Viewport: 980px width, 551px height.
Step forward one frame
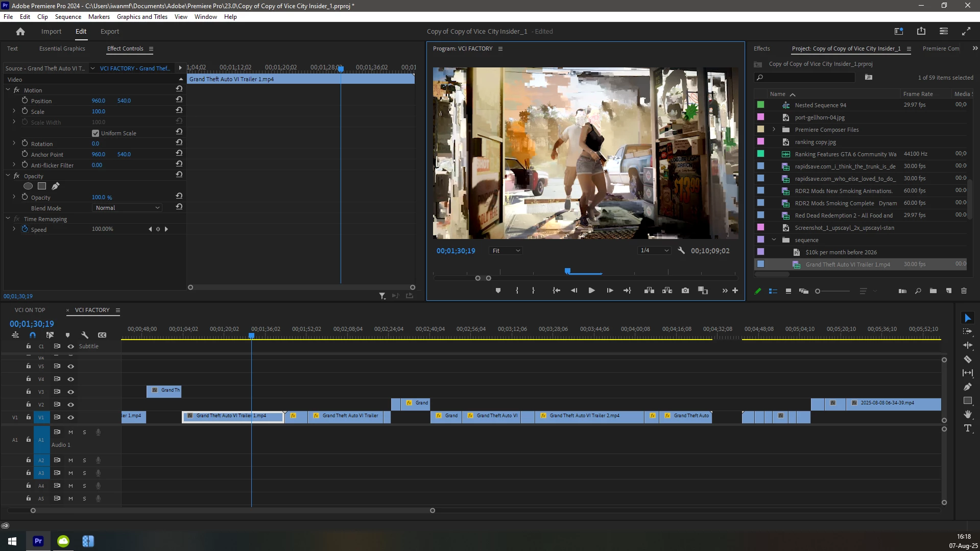610,291
